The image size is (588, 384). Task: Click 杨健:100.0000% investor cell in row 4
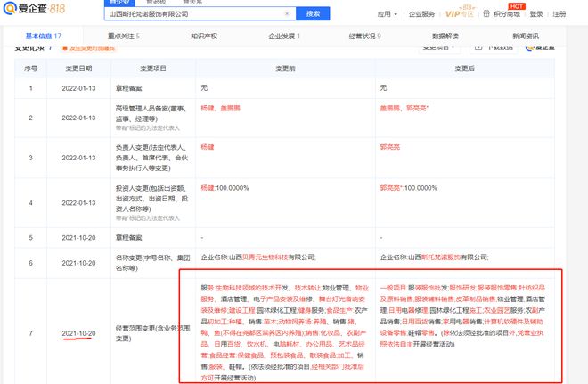coord(225,188)
